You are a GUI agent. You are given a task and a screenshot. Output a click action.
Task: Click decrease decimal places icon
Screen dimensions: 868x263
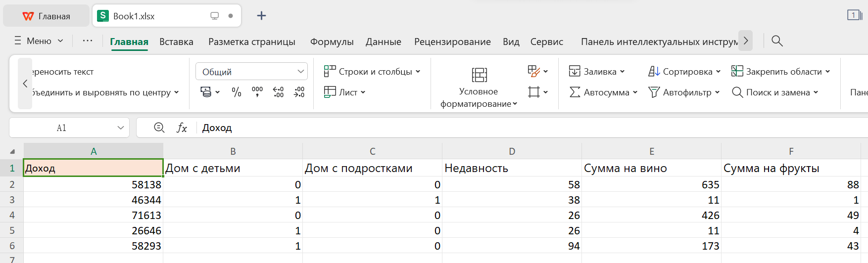[299, 92]
